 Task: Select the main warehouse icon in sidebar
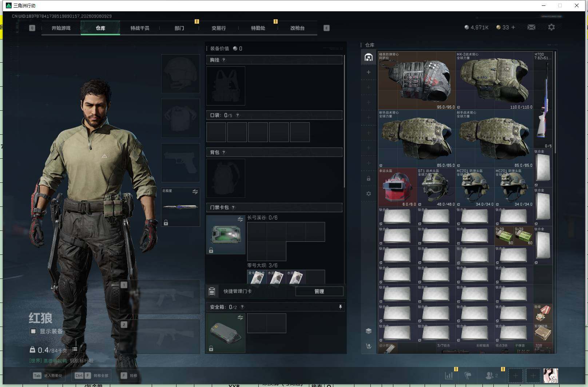[x=369, y=58]
